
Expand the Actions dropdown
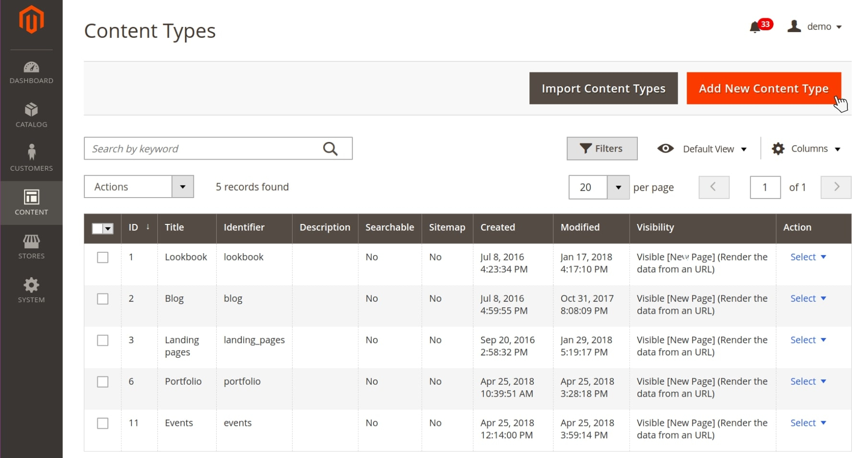[x=139, y=187]
